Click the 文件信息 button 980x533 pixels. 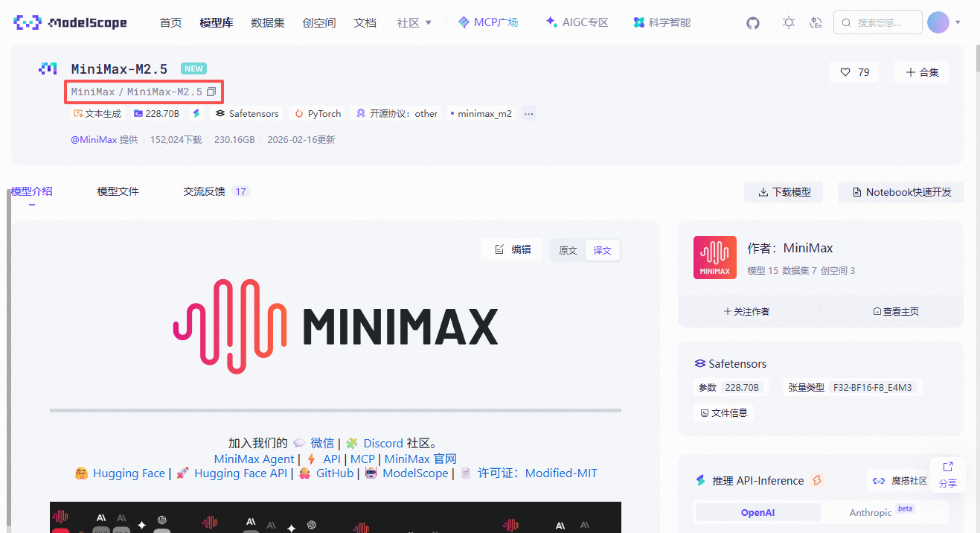tap(723, 412)
